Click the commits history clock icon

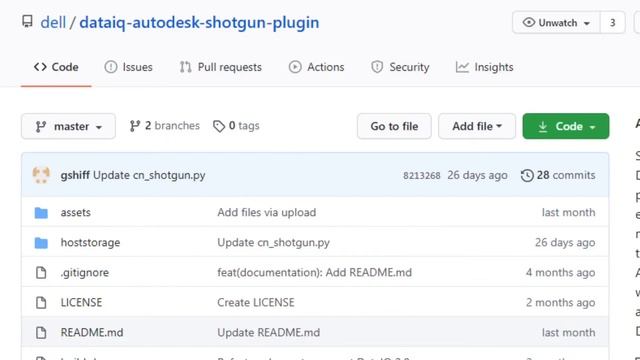click(527, 176)
